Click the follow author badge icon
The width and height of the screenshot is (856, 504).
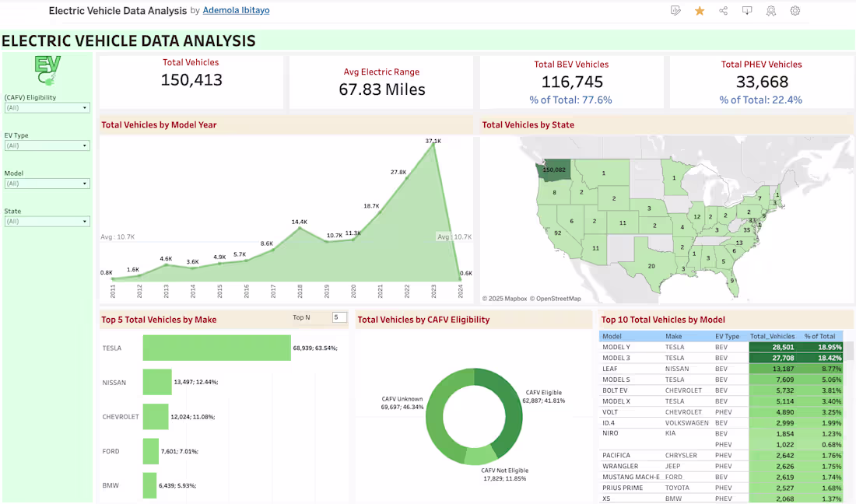coord(770,11)
